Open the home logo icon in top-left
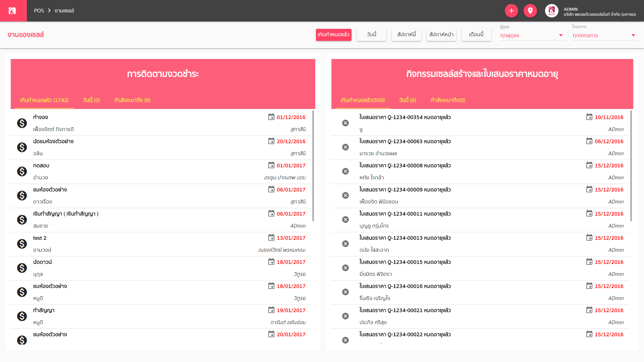Viewport: 644px width, 362px height. (x=12, y=11)
